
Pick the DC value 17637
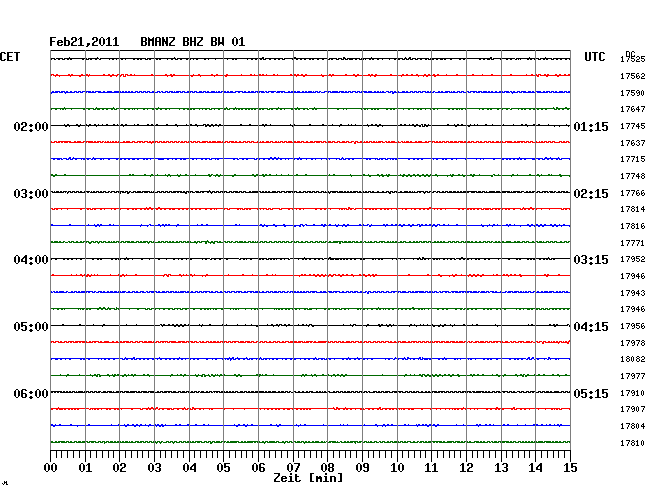(633, 143)
